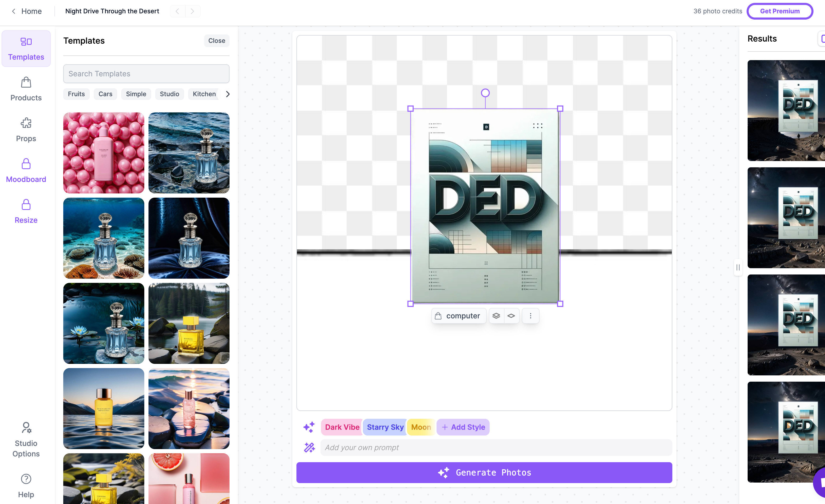Screen dimensions: 825x504
Task: Open the Templates sidebar panel
Action: (x=26, y=49)
